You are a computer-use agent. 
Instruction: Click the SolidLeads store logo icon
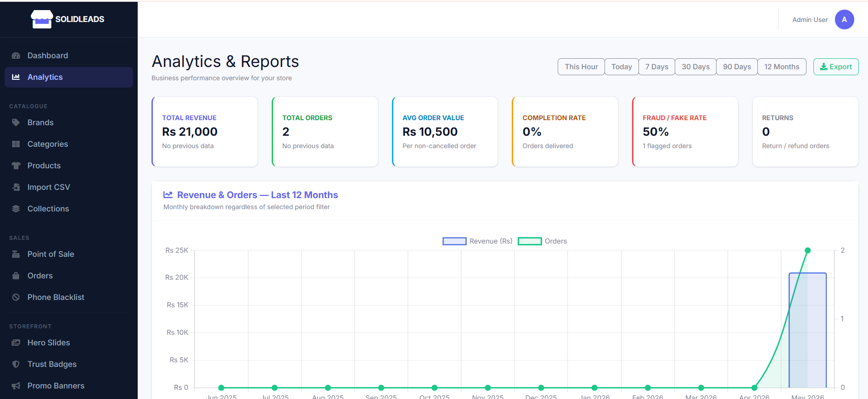tap(42, 19)
